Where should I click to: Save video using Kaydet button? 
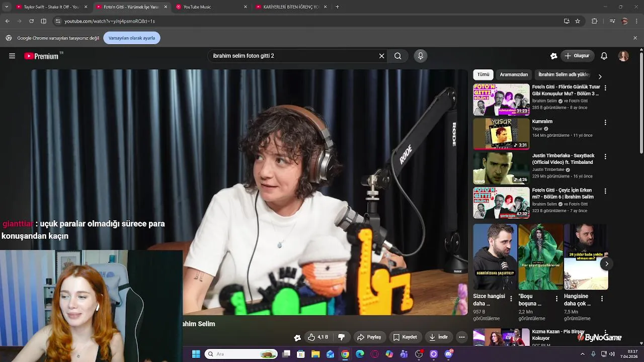[405, 337]
